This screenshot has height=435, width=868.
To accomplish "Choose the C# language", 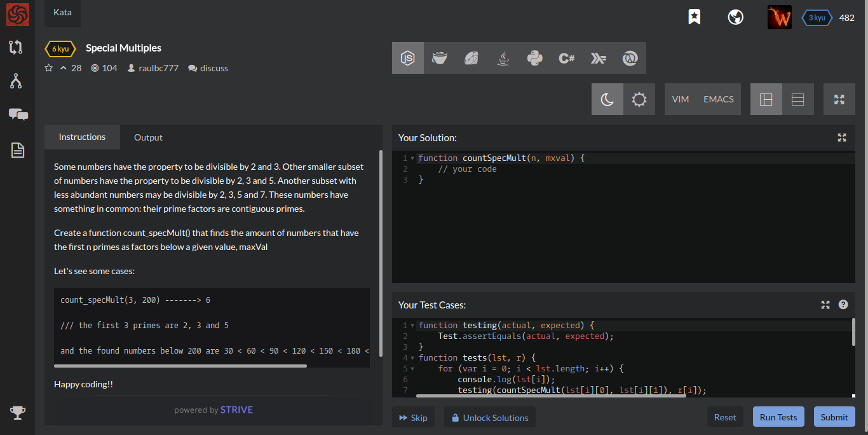I will pos(566,58).
